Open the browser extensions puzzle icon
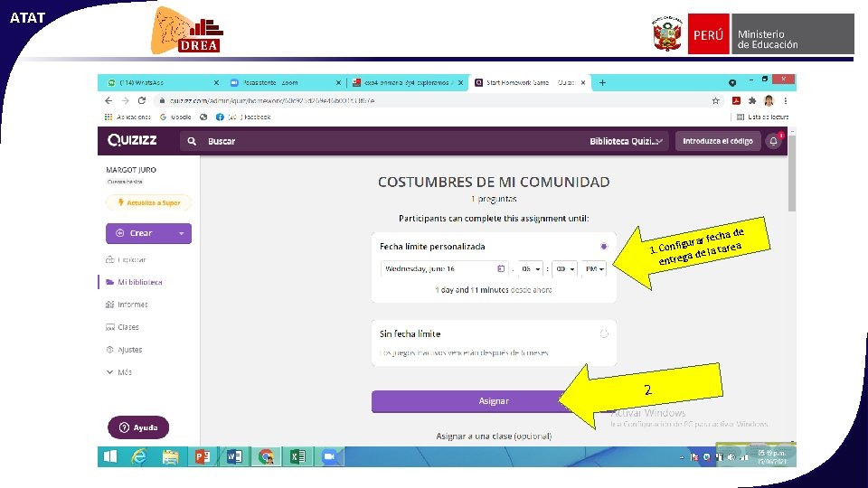This screenshot has width=868, height=488. [x=751, y=100]
